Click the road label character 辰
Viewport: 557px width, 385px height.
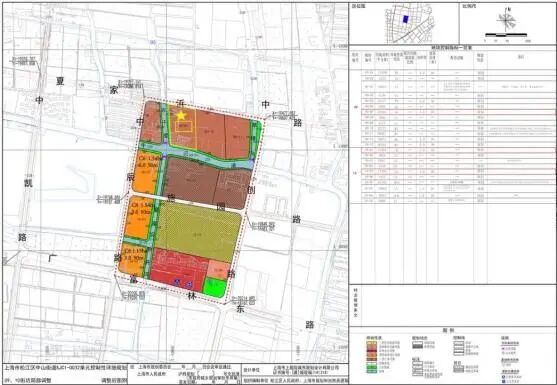130,178
